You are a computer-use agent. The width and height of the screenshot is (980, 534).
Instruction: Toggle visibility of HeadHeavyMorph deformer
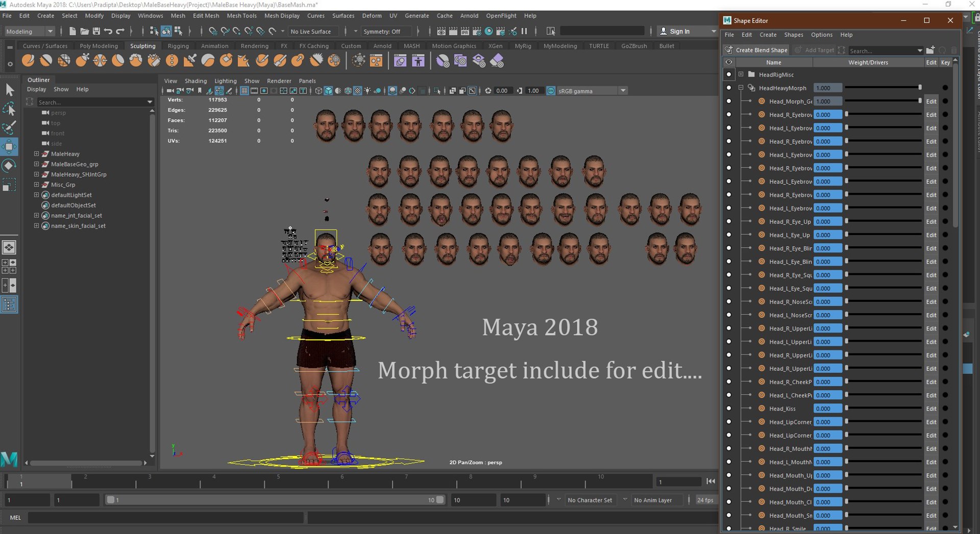pos(728,88)
